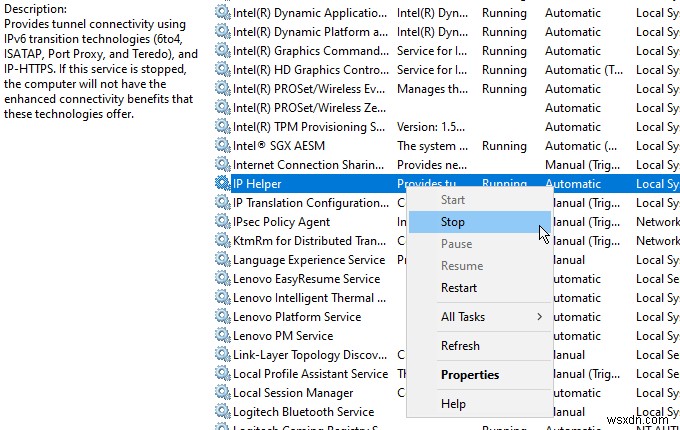The image size is (680, 430).
Task: Click Automatic startup type of Intel(R) TPM Provisioning
Action: (573, 127)
